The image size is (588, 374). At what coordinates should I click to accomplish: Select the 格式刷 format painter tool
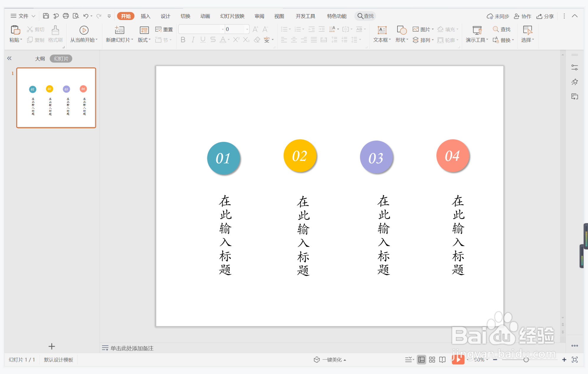click(x=55, y=34)
